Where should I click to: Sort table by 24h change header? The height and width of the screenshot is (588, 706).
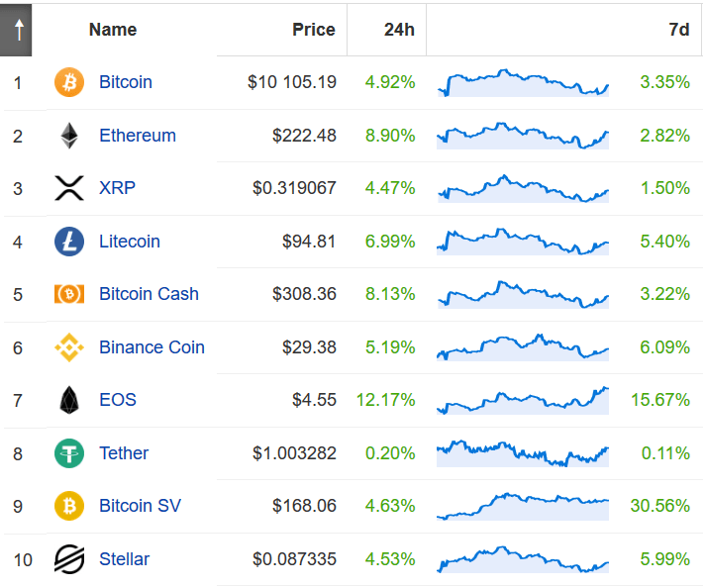point(399,30)
